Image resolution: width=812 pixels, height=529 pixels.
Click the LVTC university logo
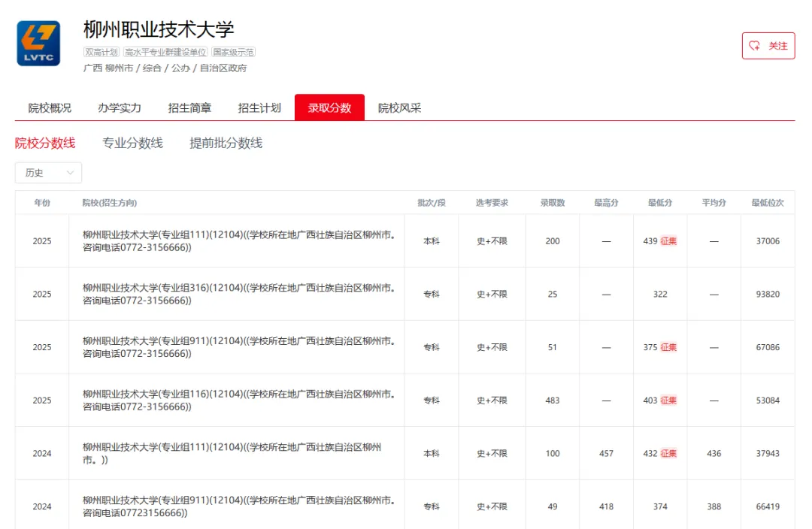click(38, 44)
